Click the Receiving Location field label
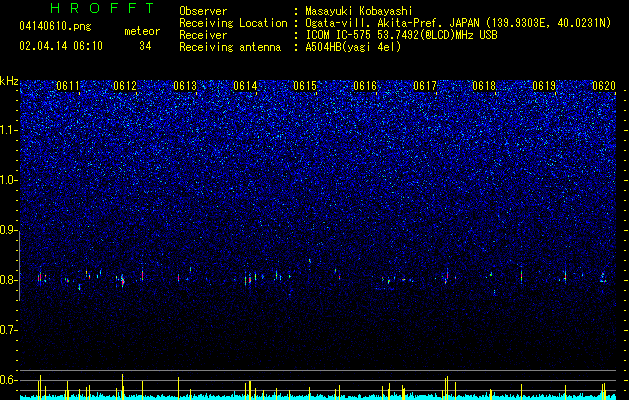The height and width of the screenshot is (400, 629). [233, 23]
